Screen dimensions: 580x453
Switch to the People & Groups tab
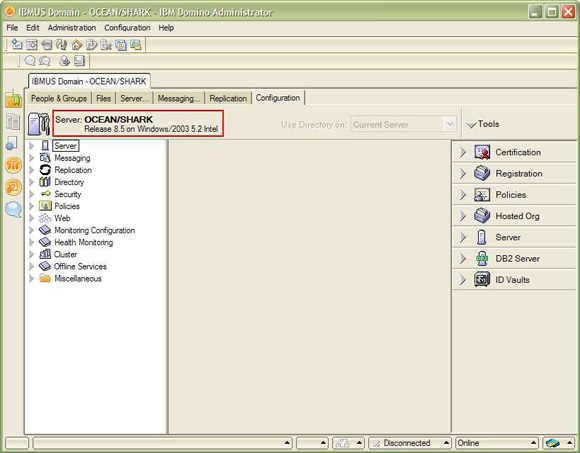[59, 98]
